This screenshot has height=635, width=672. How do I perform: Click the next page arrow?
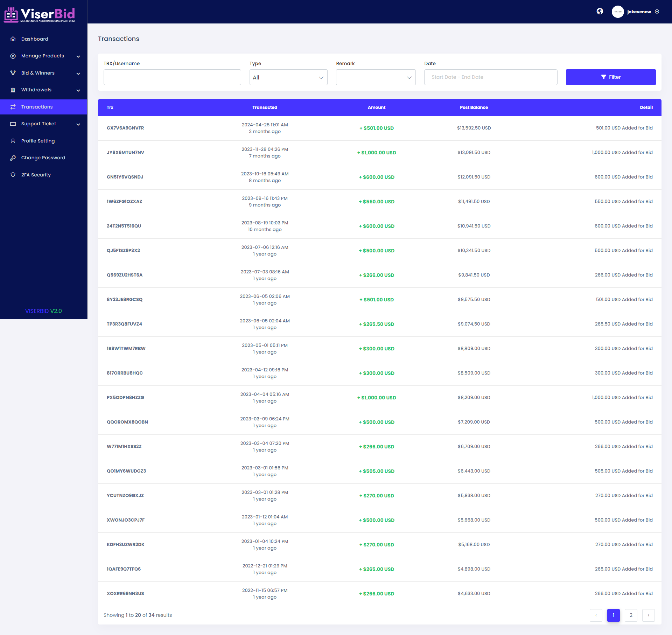click(648, 615)
